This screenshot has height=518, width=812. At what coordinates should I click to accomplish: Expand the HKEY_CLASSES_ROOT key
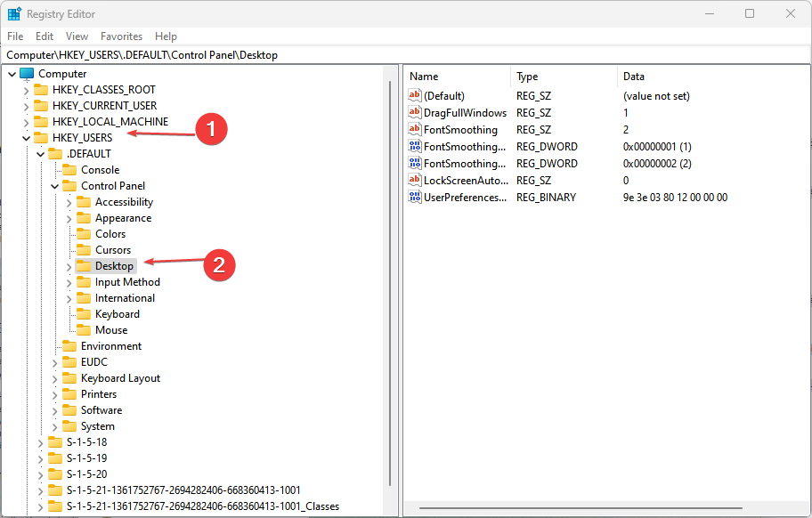pyautogui.click(x=27, y=91)
